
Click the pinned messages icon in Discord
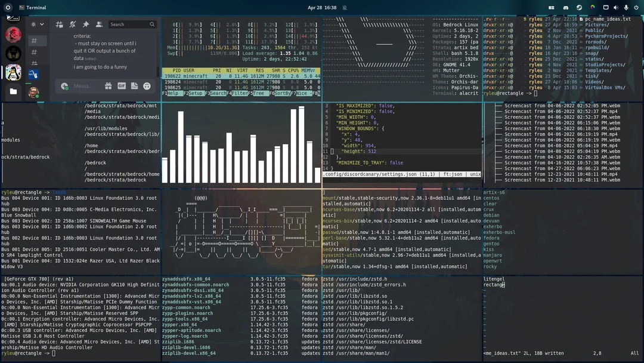85,24
